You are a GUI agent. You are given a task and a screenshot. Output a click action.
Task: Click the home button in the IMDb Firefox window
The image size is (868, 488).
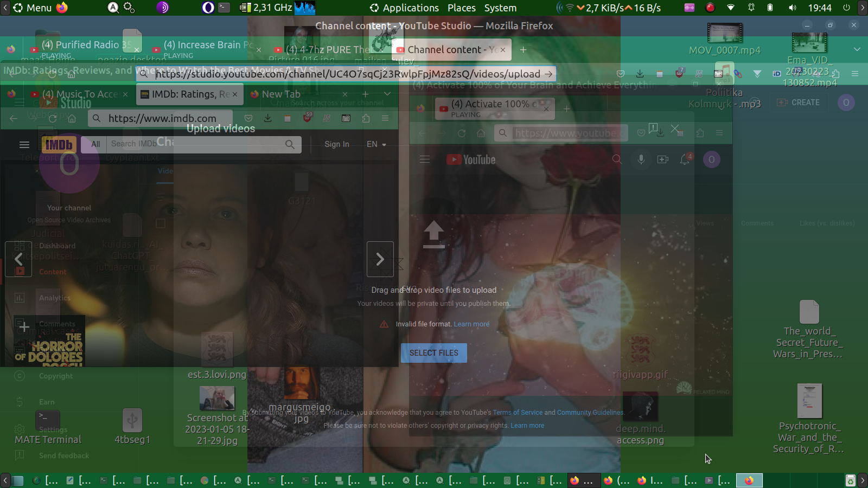tap(72, 118)
